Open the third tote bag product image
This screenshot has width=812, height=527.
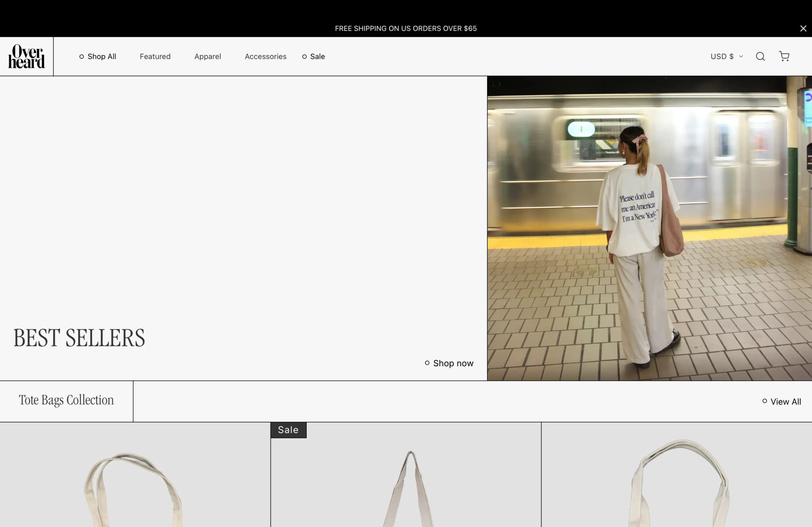tap(677, 475)
